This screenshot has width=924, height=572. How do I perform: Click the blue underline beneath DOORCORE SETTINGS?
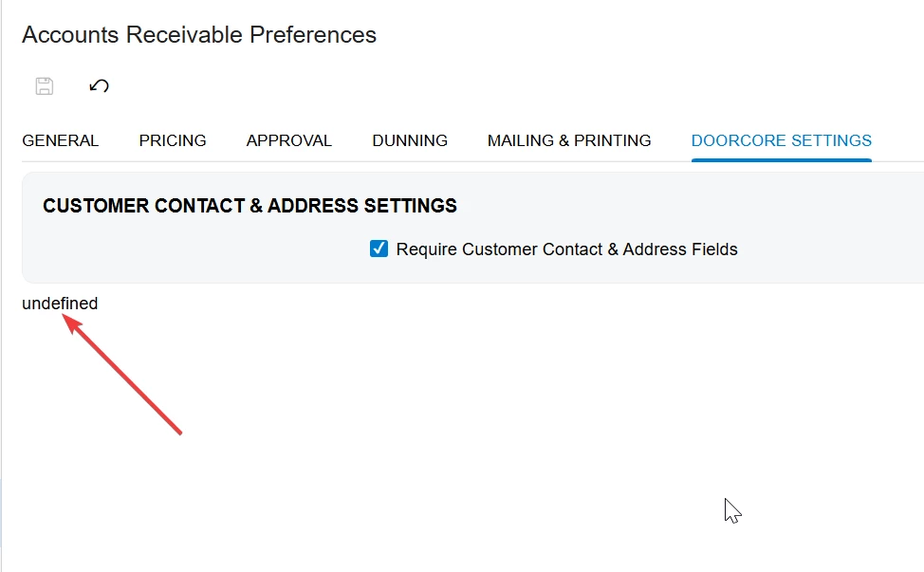(x=782, y=159)
